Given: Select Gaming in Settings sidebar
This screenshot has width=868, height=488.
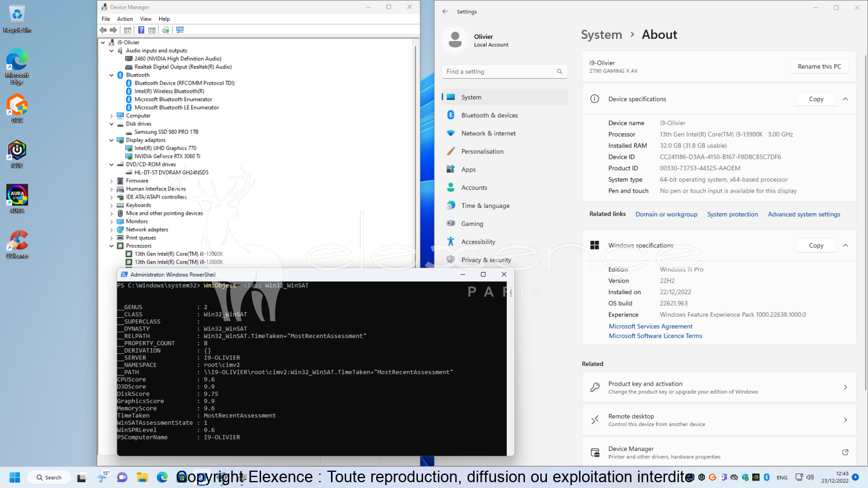Looking at the screenshot, I should coord(505,223).
